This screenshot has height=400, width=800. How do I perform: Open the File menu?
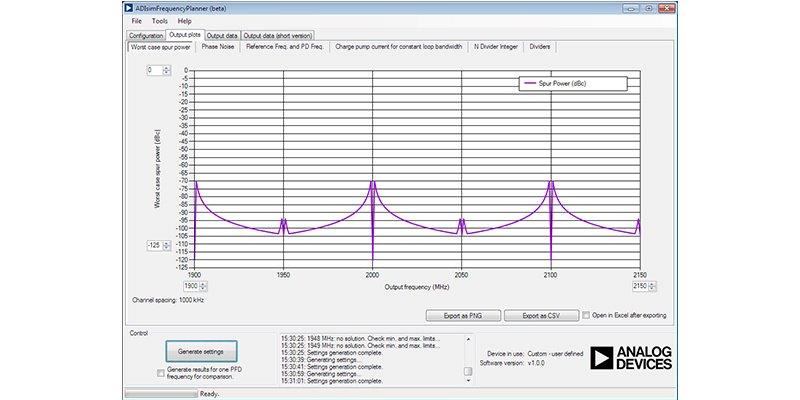(x=136, y=21)
